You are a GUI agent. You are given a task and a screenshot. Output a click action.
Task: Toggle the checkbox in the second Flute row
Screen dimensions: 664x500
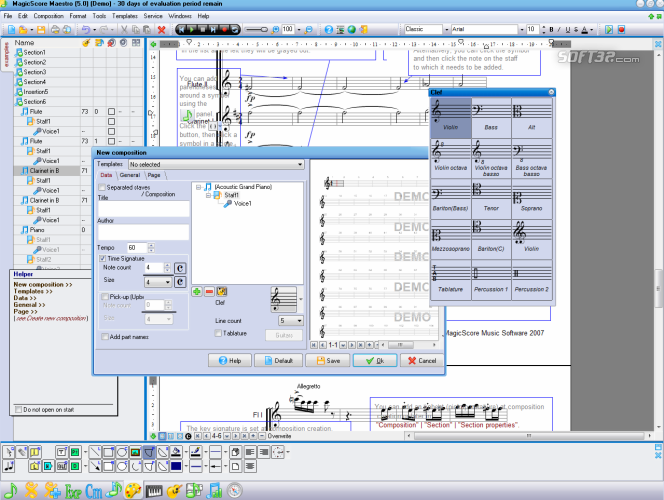[111, 141]
